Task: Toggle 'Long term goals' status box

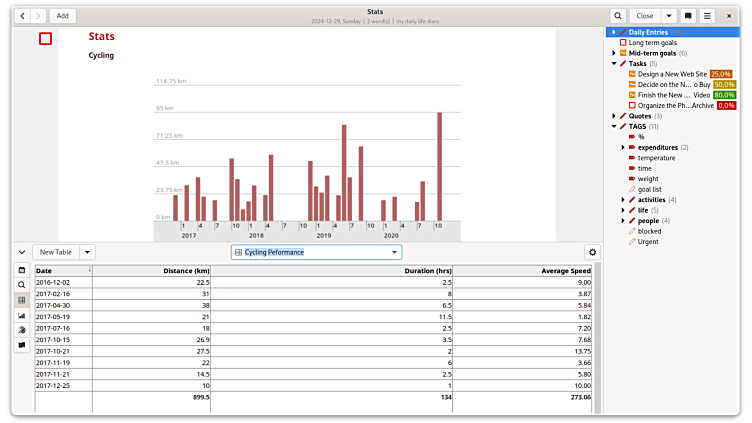Action: click(623, 43)
